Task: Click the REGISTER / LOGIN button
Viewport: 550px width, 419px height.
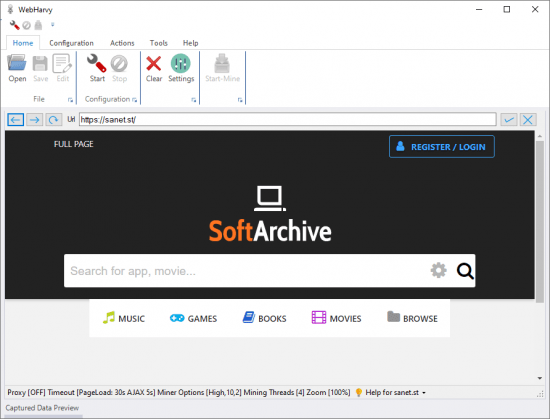Action: click(x=442, y=147)
